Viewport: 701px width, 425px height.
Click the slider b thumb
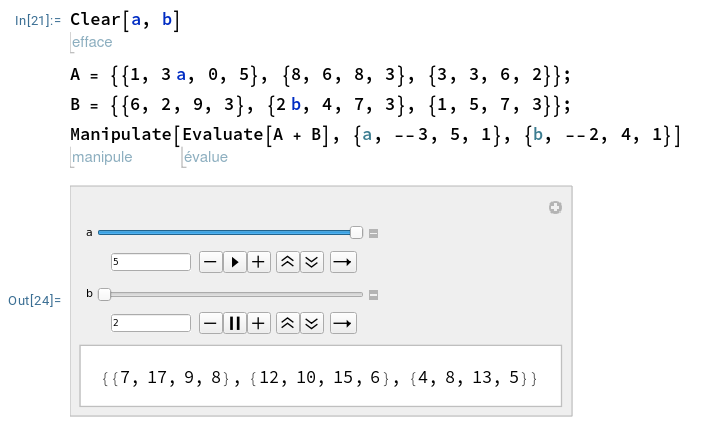pyautogui.click(x=104, y=294)
